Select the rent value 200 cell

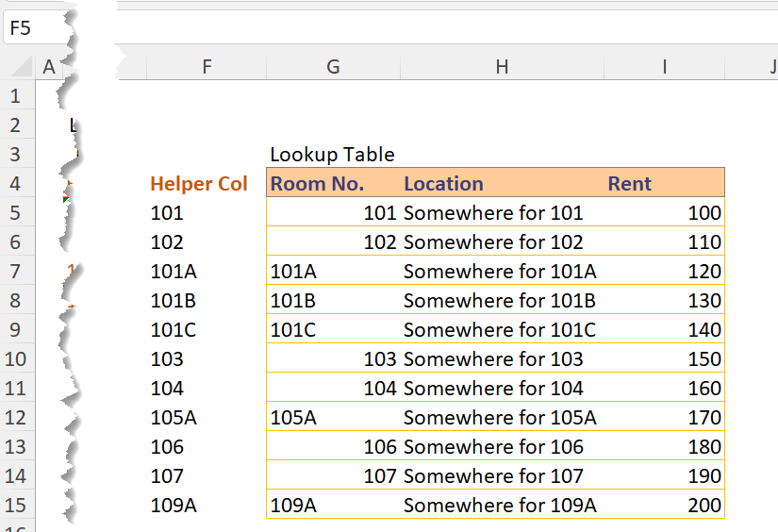pyautogui.click(x=665, y=506)
